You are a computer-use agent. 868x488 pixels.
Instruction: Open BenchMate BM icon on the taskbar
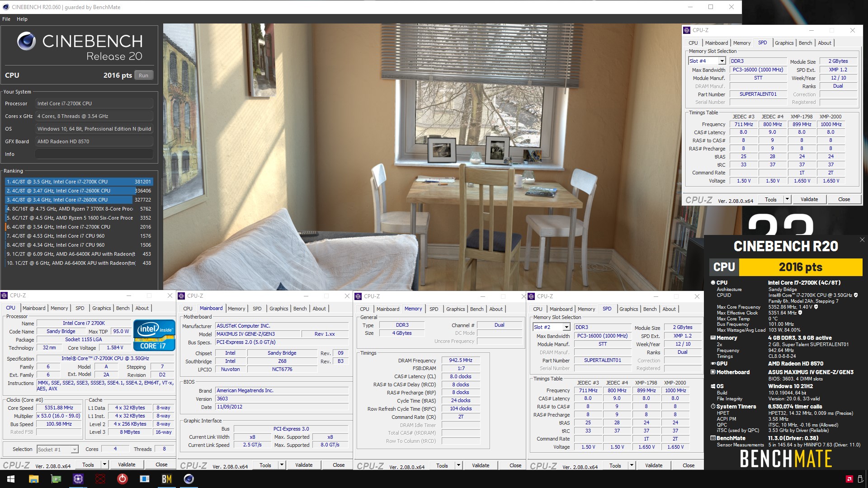(167, 479)
